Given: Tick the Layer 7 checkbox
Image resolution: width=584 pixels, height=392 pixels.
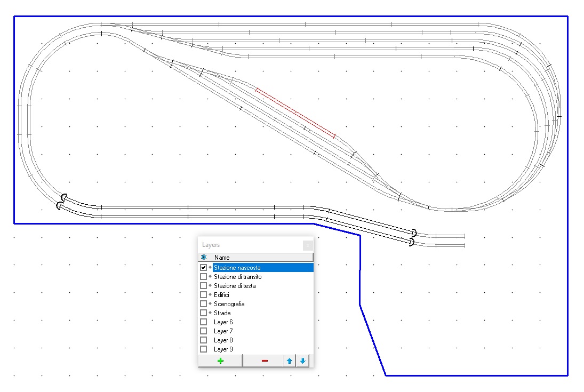Looking at the screenshot, I should (203, 331).
